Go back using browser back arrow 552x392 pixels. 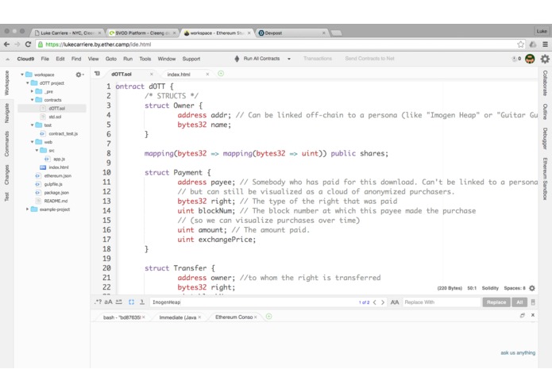coord(6,44)
